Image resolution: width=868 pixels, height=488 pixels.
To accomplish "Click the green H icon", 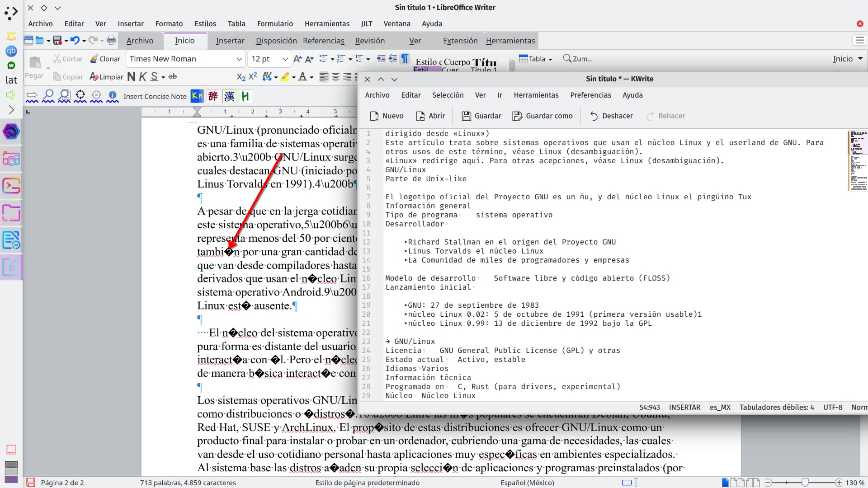I will [x=245, y=96].
